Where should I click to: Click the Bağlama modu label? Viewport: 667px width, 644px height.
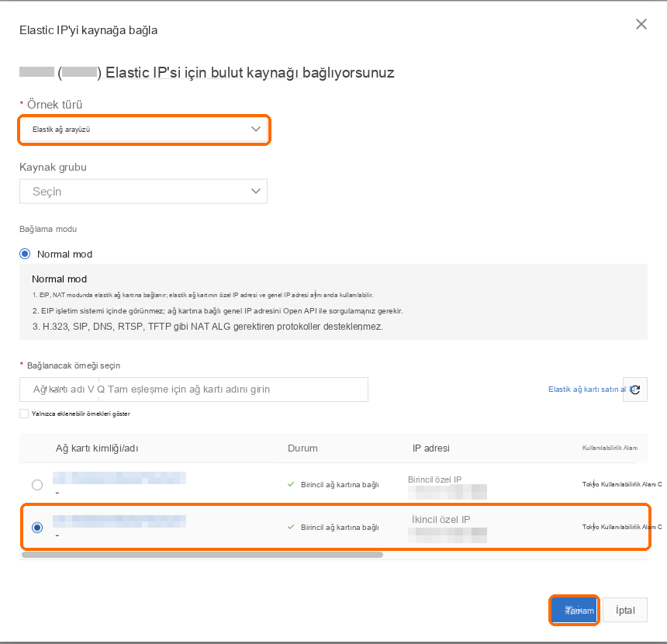tap(48, 229)
